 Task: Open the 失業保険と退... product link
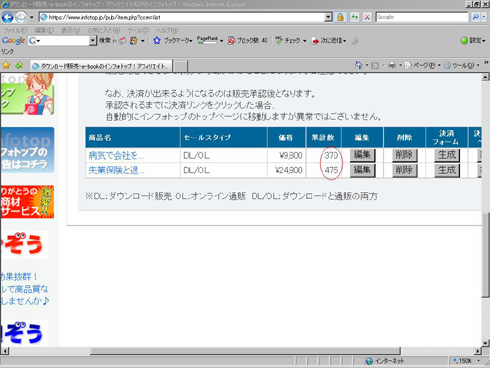pyautogui.click(x=116, y=170)
